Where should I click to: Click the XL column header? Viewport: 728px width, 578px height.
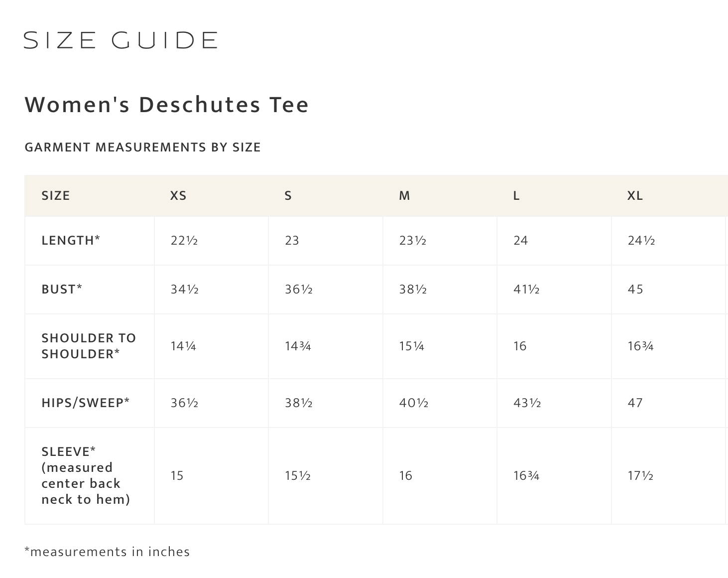coord(635,196)
